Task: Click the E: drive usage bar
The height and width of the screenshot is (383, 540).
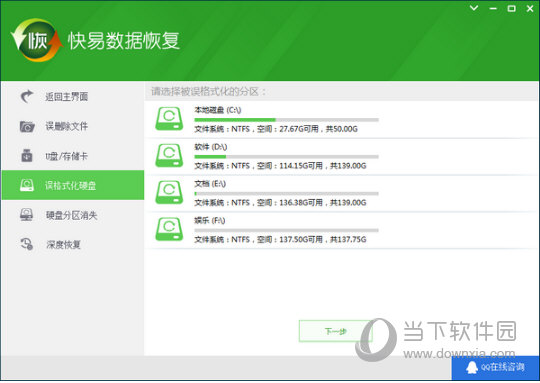Action: [287, 194]
